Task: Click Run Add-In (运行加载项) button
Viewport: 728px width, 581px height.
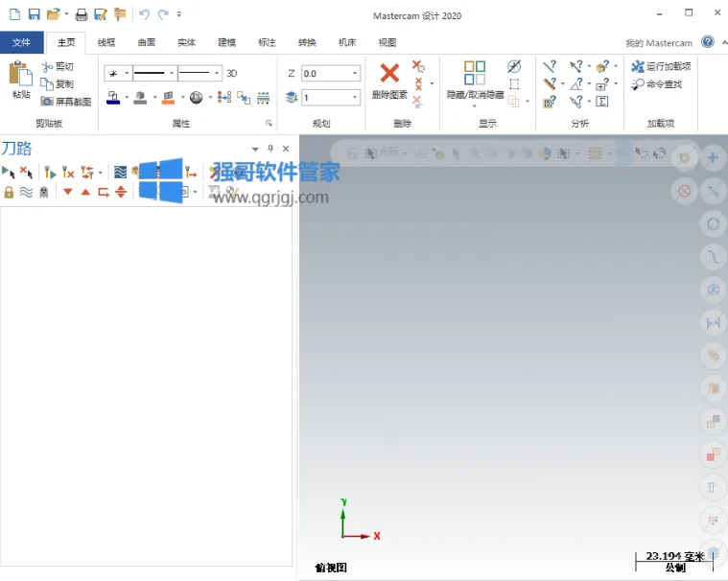Action: pyautogui.click(x=661, y=66)
